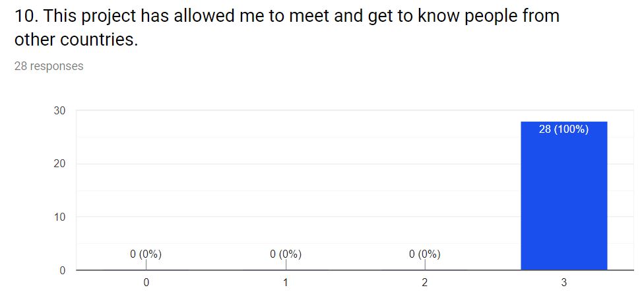
Task: Click the words 'other countries.' in title
Action: pyautogui.click(x=76, y=40)
